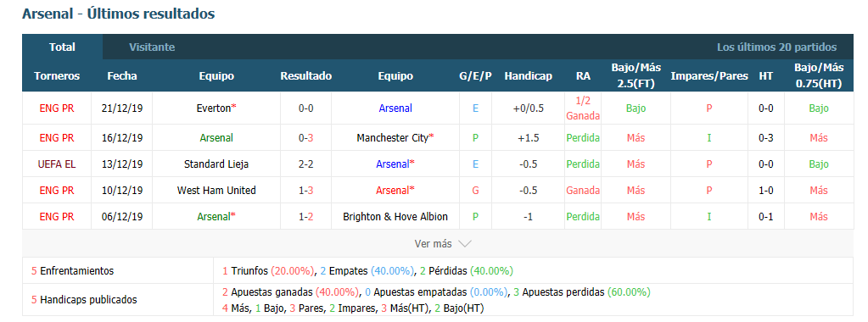Click the 0-3 result for Manchester City match
The width and height of the screenshot is (868, 322).
point(305,138)
